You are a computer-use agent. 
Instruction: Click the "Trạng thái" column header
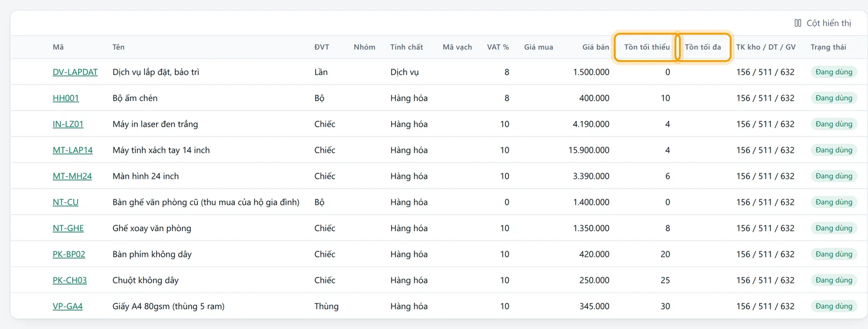tap(828, 47)
